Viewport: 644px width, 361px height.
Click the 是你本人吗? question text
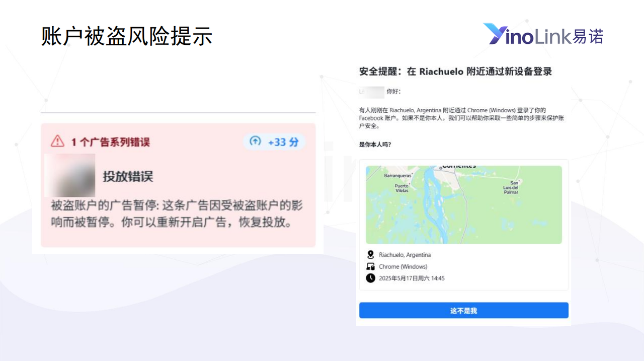coord(375,145)
